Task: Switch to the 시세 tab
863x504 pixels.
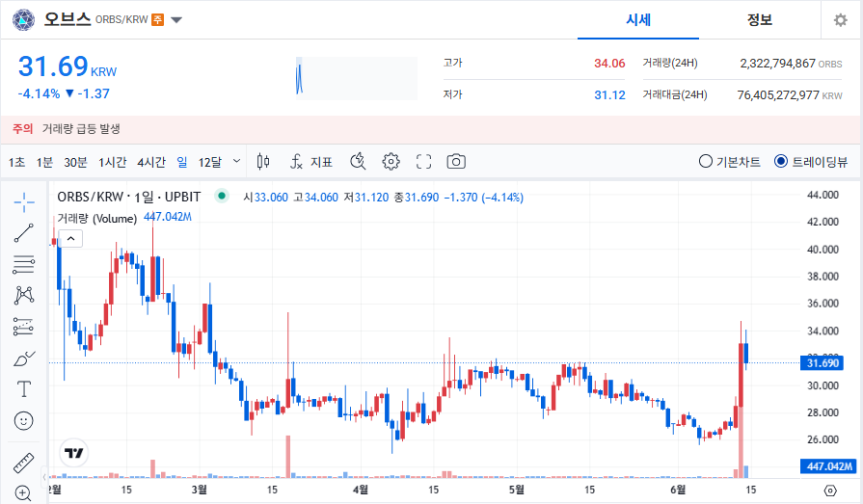Action: (638, 20)
